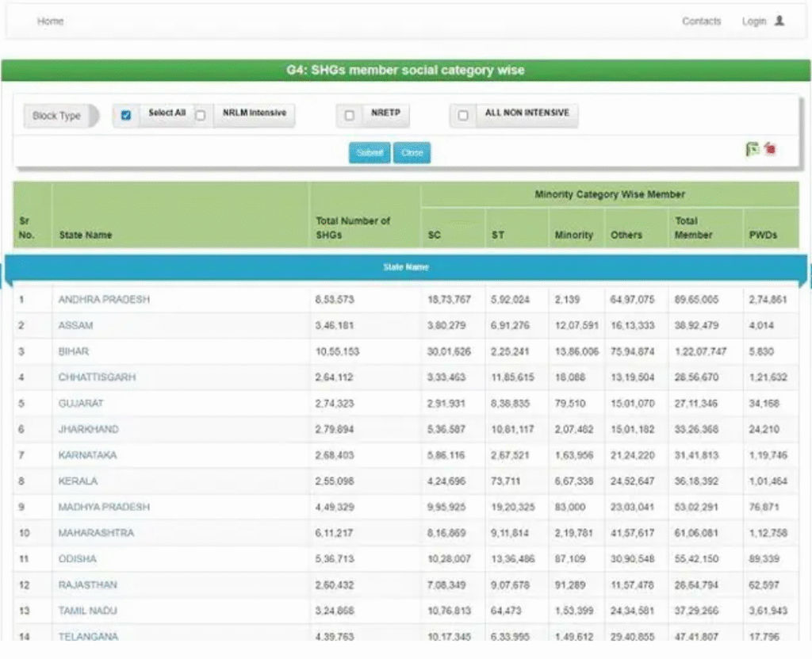Click the G4 SHGs member title banner

click(x=406, y=70)
